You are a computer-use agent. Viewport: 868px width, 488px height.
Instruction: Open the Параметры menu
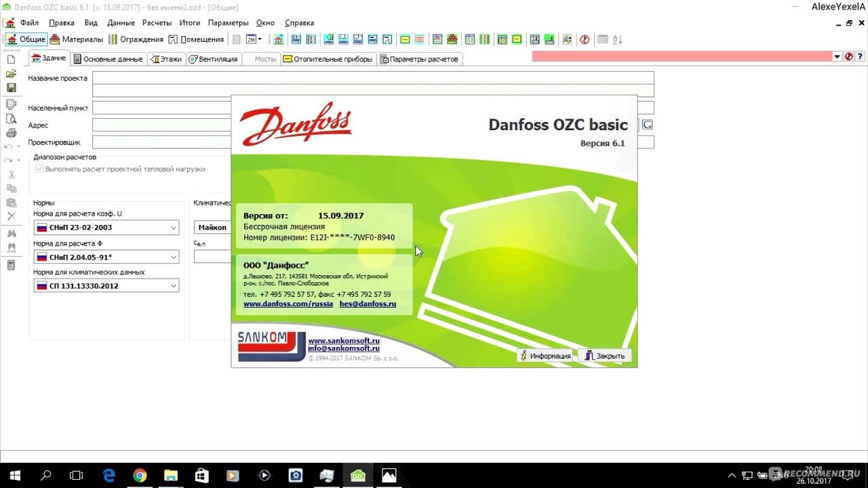coord(229,22)
